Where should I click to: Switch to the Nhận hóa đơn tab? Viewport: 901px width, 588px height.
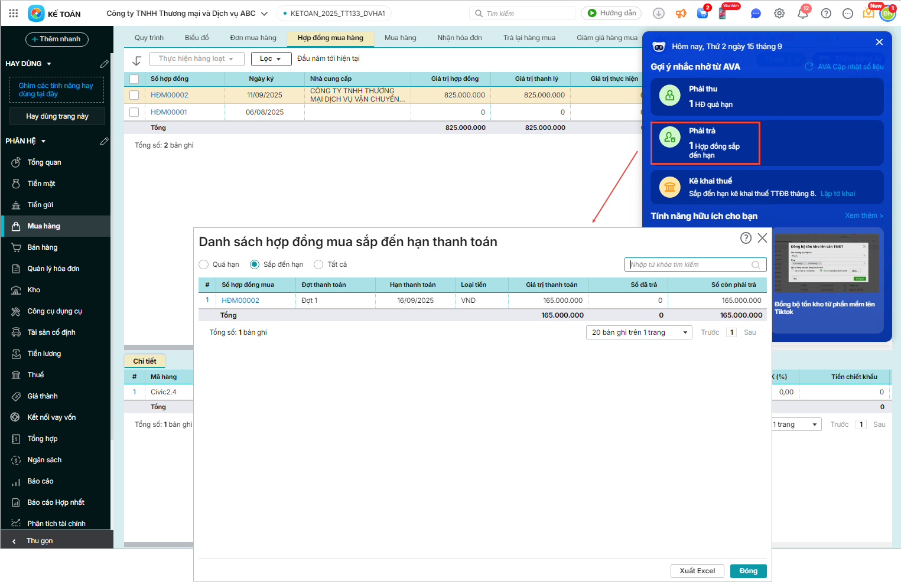(x=459, y=38)
